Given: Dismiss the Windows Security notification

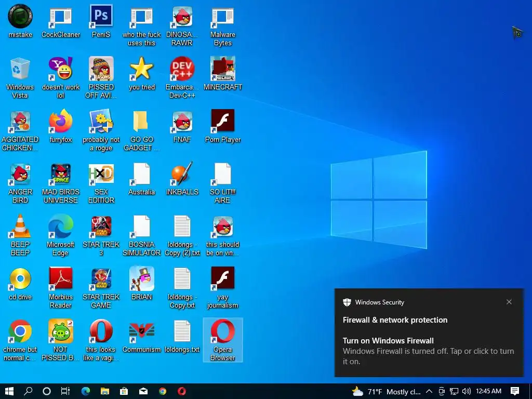Looking at the screenshot, I should click(x=509, y=302).
